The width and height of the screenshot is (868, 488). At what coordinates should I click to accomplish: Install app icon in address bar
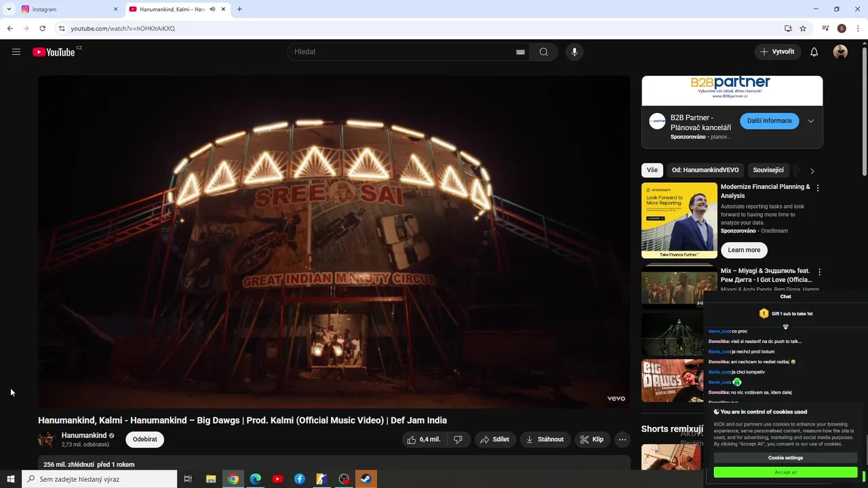(788, 28)
